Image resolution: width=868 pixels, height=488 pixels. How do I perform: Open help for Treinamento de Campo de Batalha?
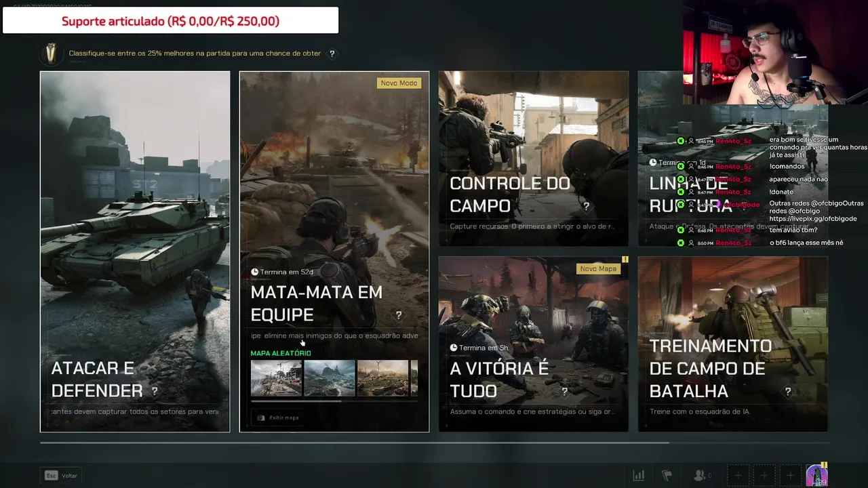point(788,391)
